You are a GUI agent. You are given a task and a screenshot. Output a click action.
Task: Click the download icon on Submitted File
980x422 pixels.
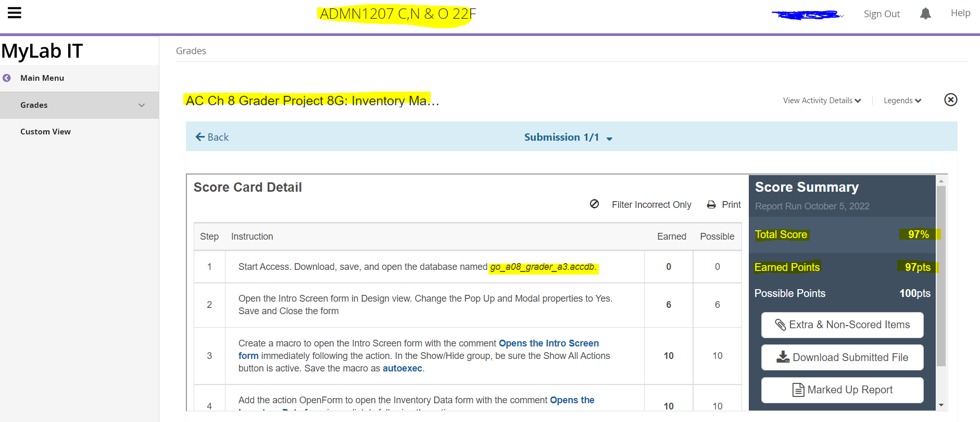coord(783,357)
